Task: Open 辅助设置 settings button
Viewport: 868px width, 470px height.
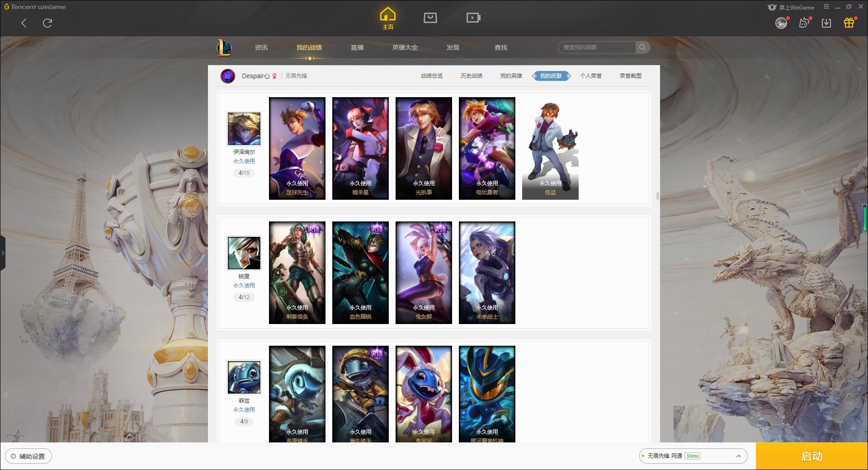Action: (x=28, y=456)
